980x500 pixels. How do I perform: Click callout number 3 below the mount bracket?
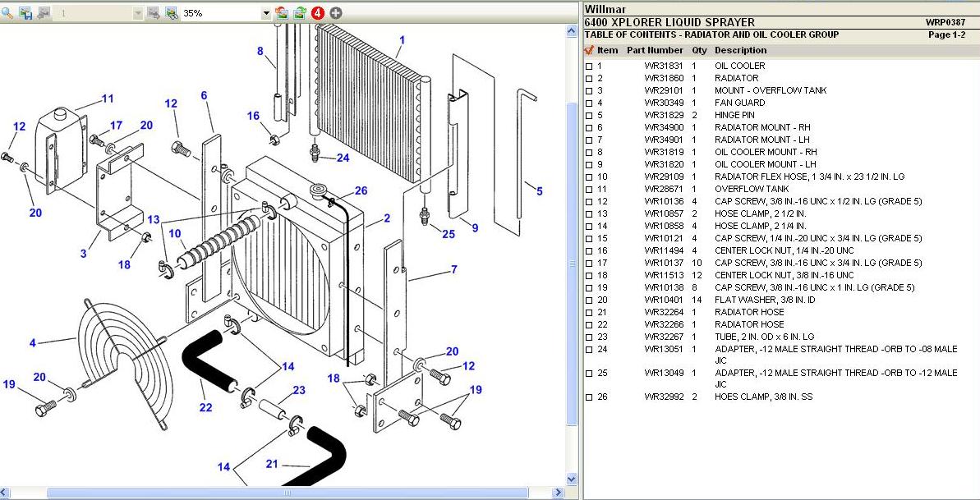83,253
